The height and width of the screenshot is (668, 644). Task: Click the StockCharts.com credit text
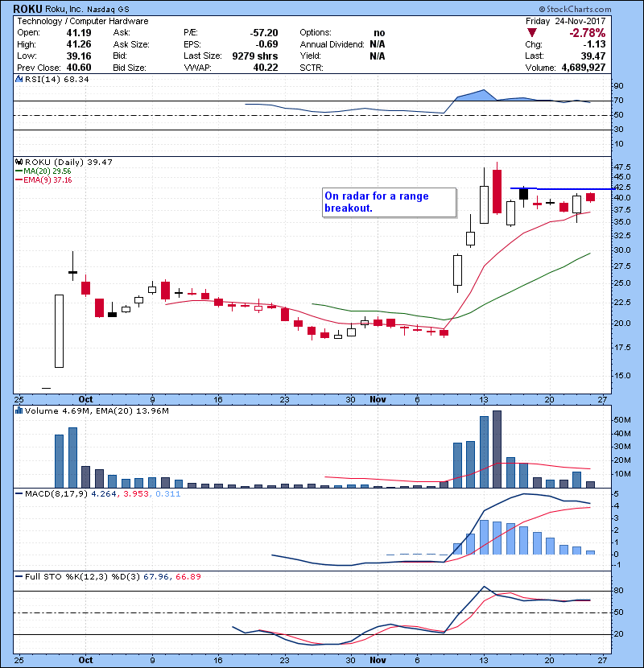point(575,9)
